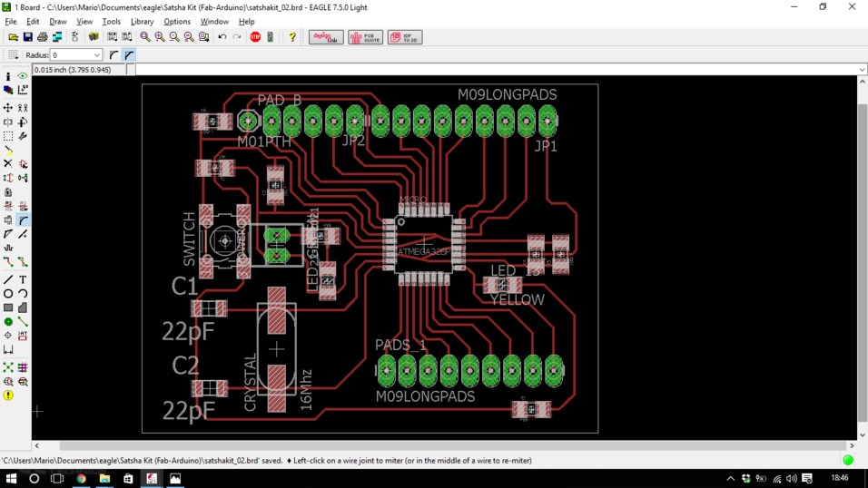Select the Mirror tool

(x=8, y=122)
